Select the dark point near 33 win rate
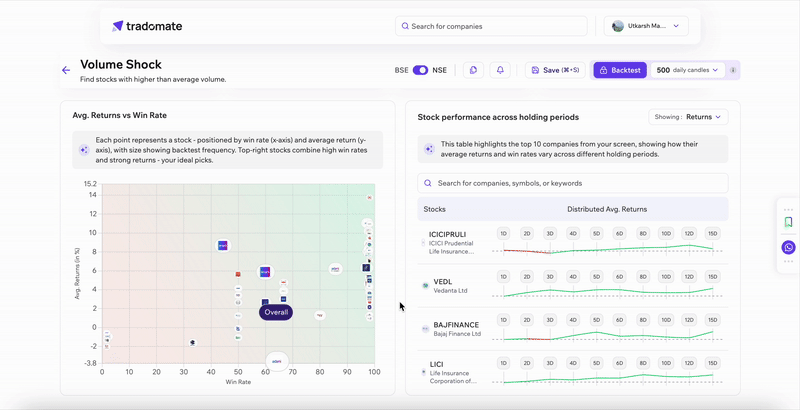 [192, 343]
